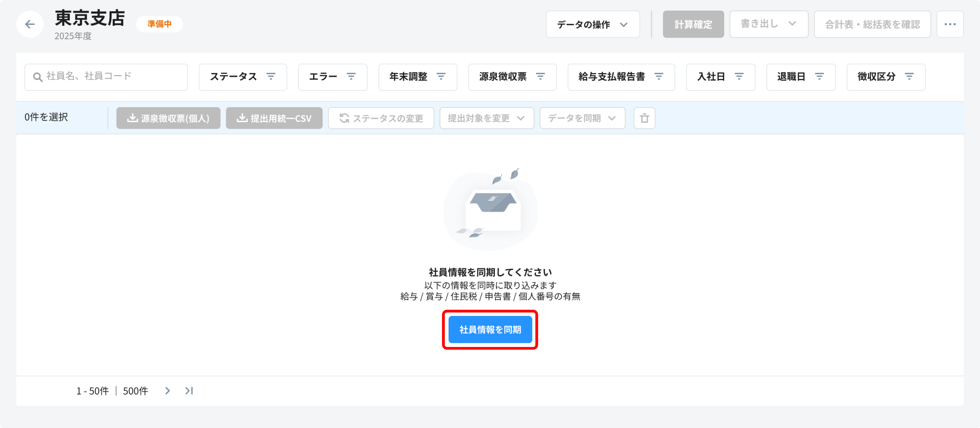Click the magnifier search icon
The width and height of the screenshot is (980, 428).
pos(37,77)
